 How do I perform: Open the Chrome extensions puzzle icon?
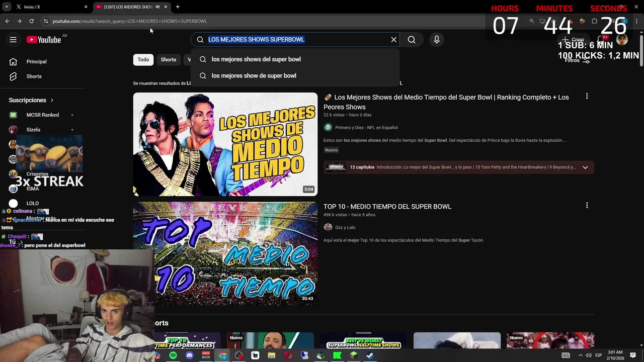tap(595, 21)
